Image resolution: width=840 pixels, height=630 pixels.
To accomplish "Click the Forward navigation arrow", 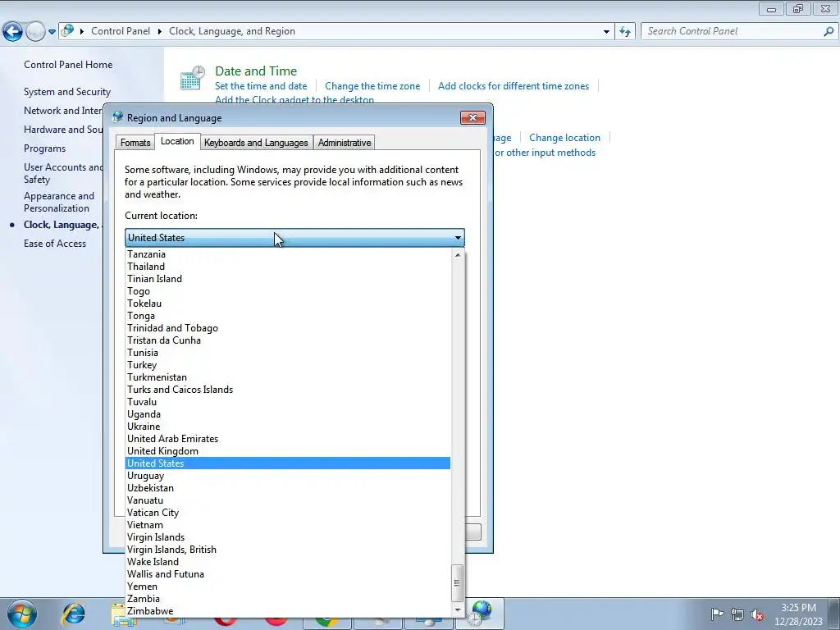I will [x=35, y=32].
